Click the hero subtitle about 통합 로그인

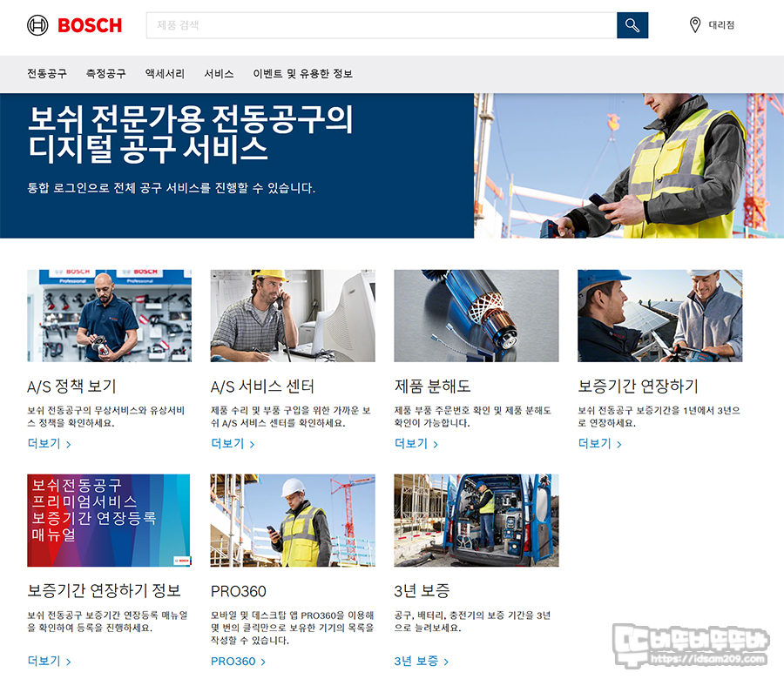[171, 188]
